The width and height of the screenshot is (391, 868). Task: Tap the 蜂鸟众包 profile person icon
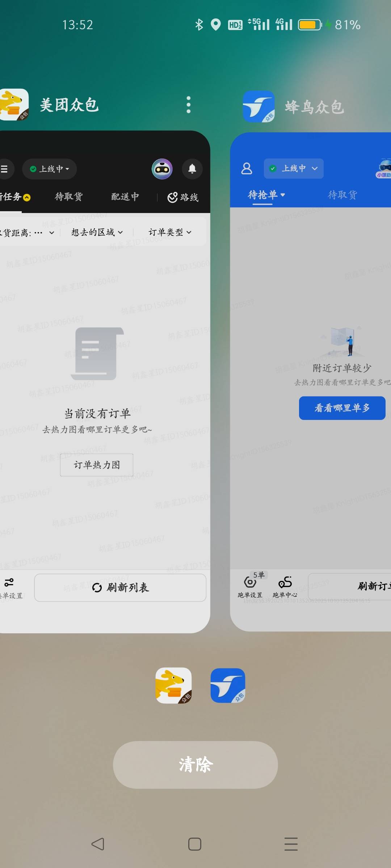pos(247,169)
